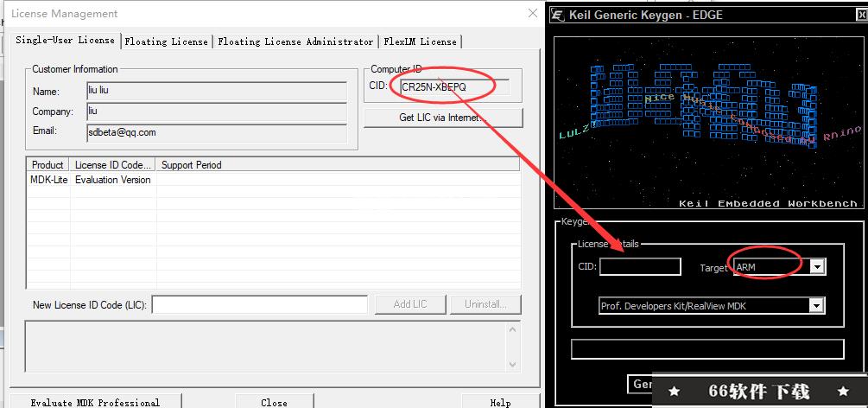This screenshot has width=868, height=408.
Task: Close License Management with the title bar X
Action: [x=533, y=13]
